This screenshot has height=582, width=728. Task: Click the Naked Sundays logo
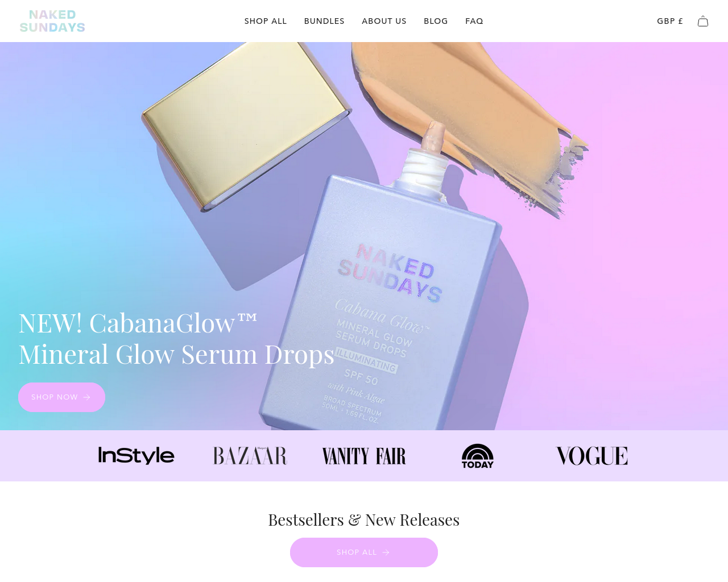[52, 21]
